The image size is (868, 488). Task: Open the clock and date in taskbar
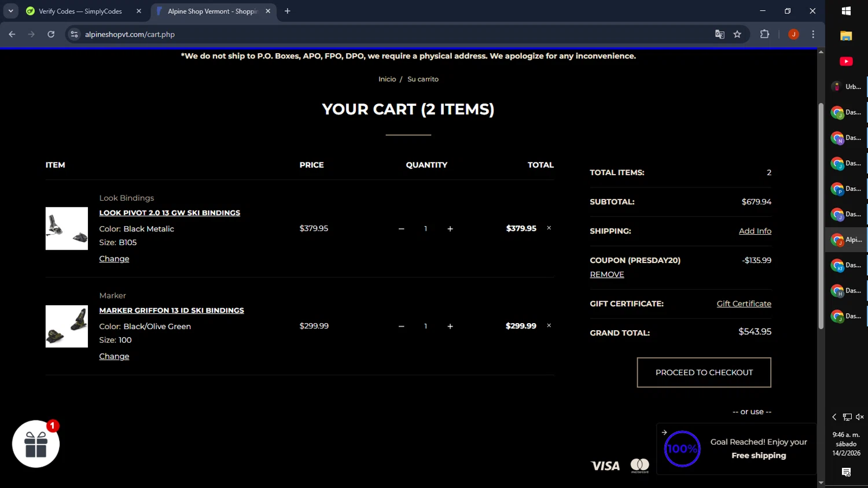tap(846, 444)
